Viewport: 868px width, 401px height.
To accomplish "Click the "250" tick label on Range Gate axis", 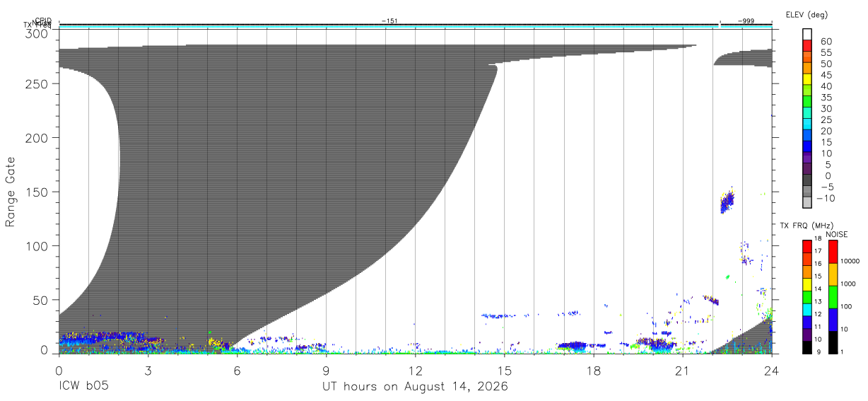I will coord(36,83).
